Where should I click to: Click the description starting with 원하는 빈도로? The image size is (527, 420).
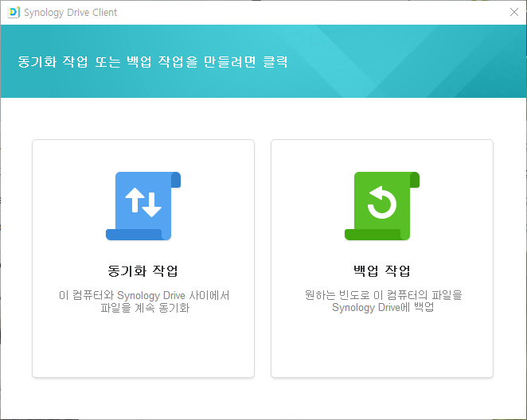point(383,301)
